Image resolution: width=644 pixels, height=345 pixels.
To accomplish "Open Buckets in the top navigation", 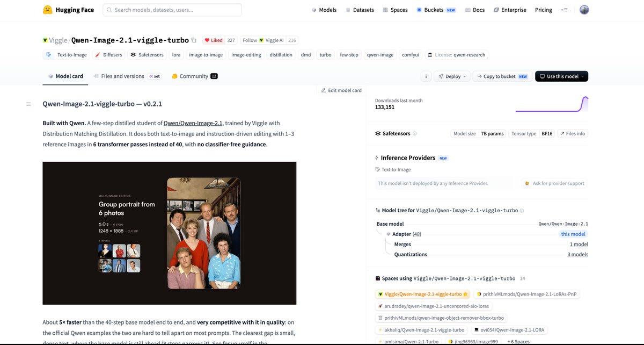I will [436, 10].
